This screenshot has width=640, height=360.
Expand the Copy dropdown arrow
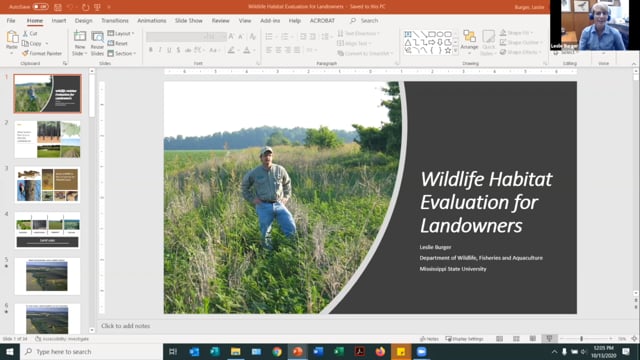coord(47,43)
